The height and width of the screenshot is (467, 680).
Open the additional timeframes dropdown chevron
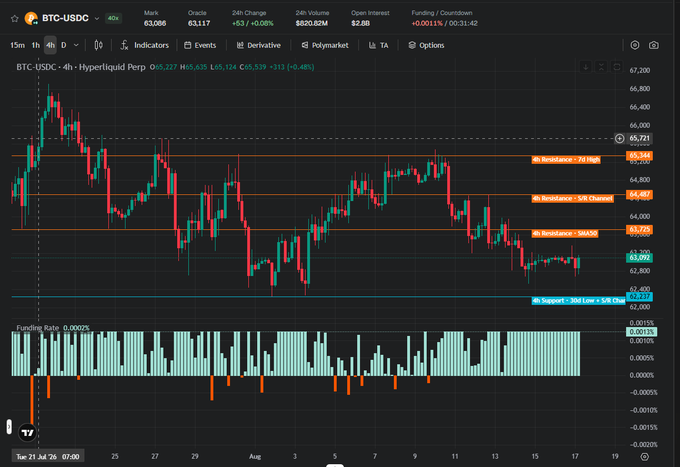coord(76,45)
